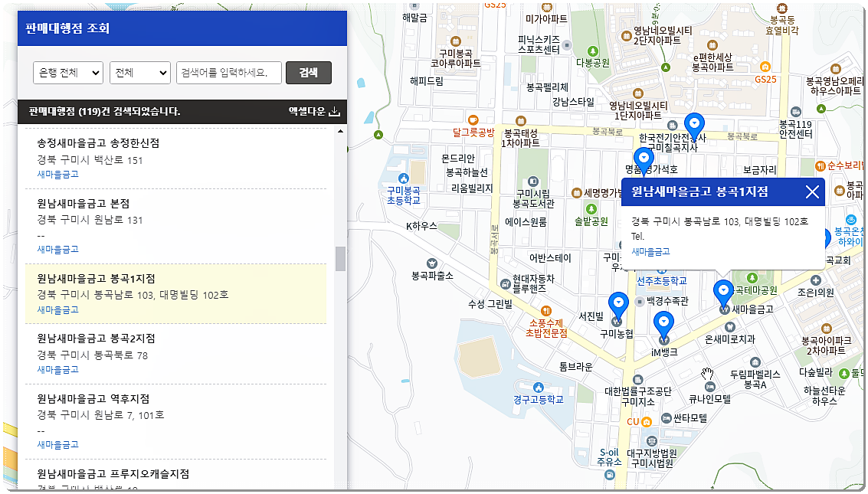The image size is (868, 494).
Task: Click the GS25 convenience store icon
Action: point(765,67)
